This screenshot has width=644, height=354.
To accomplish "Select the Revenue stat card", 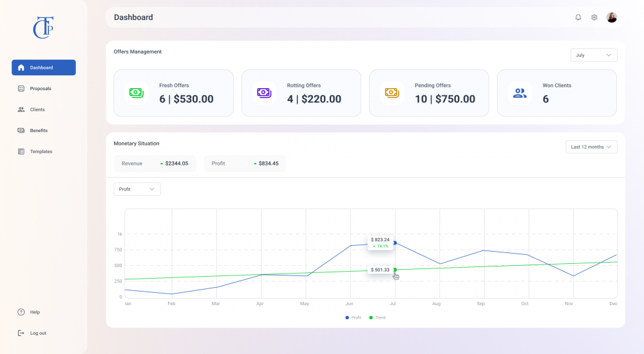I will tap(155, 163).
